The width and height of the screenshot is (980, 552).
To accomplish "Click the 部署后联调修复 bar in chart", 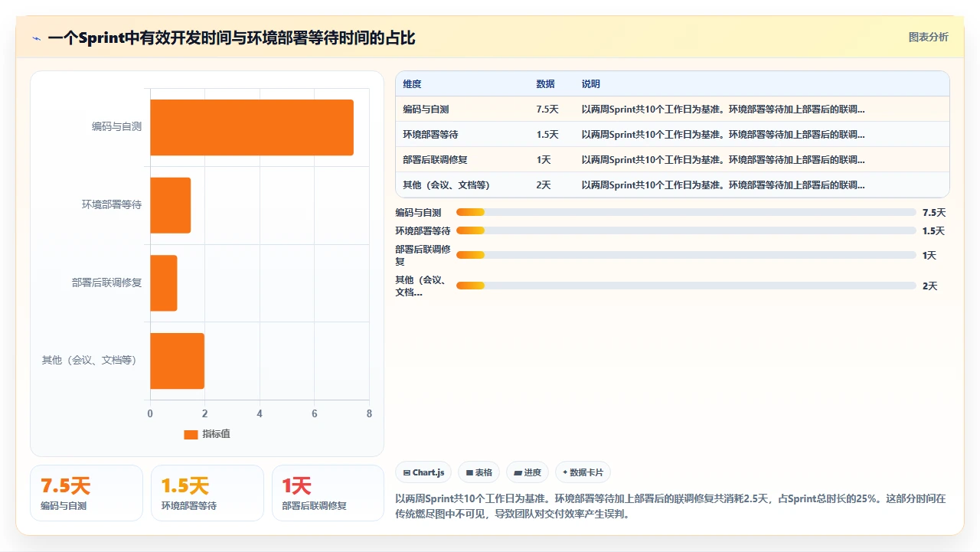I will coord(163,283).
